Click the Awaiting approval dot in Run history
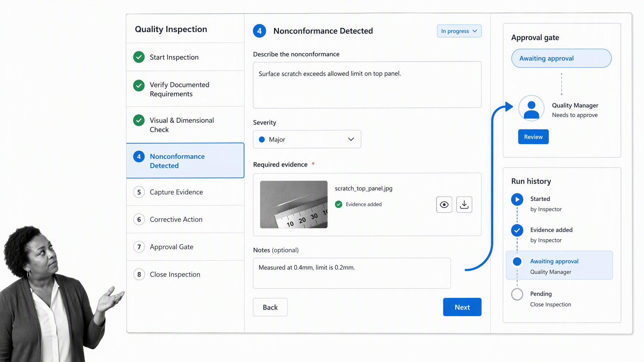Image resolution: width=644 pixels, height=362 pixels. click(x=517, y=261)
